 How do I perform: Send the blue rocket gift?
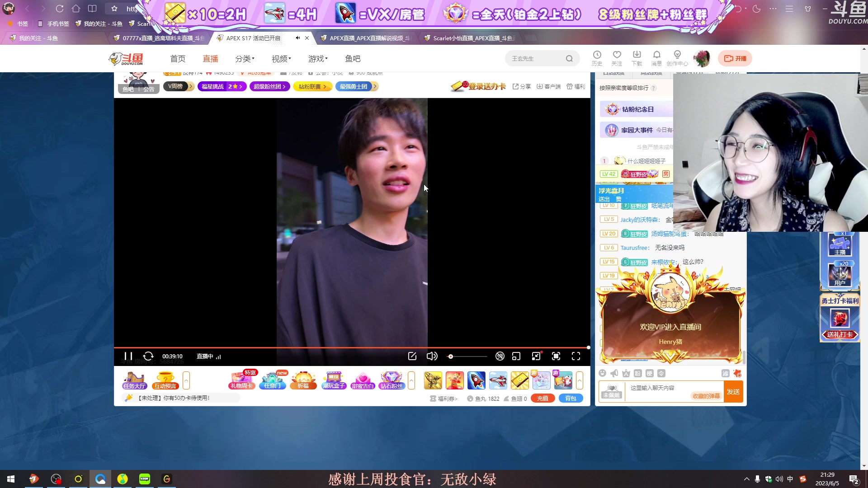click(476, 380)
